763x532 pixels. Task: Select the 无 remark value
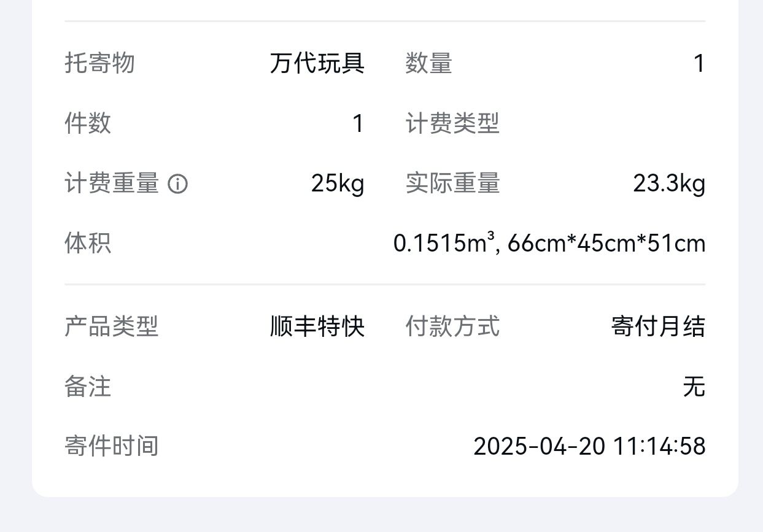click(x=694, y=387)
